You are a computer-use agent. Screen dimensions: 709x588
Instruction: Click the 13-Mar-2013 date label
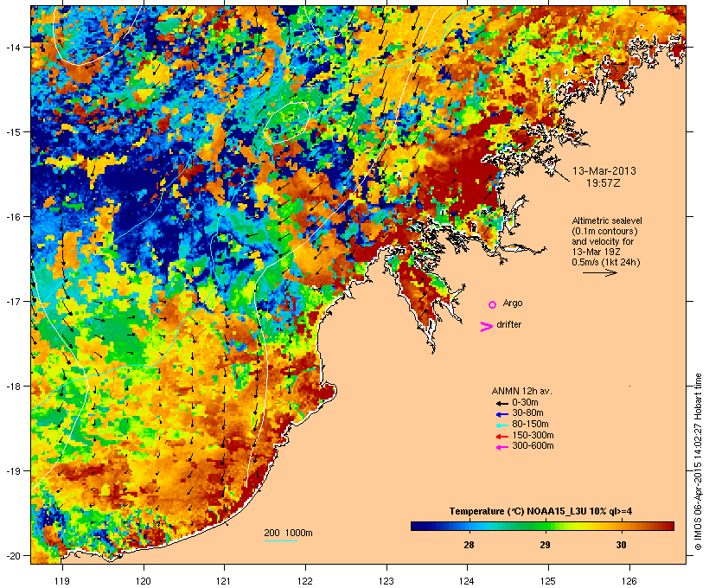[x=604, y=171]
